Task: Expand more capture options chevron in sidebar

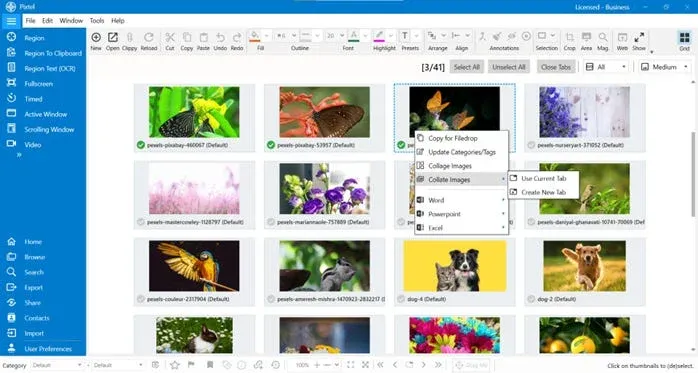Action: pyautogui.click(x=19, y=155)
